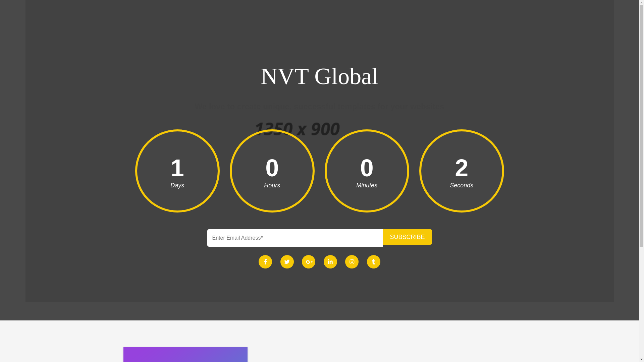This screenshot has height=362, width=644.
Task: Click the Seconds countdown circle
Action: [462, 171]
